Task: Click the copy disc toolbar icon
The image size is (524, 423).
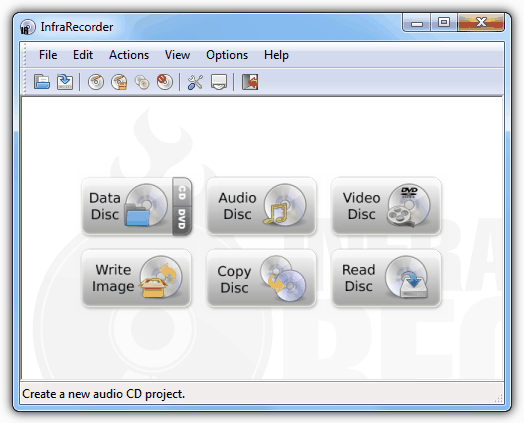Action: [142, 82]
